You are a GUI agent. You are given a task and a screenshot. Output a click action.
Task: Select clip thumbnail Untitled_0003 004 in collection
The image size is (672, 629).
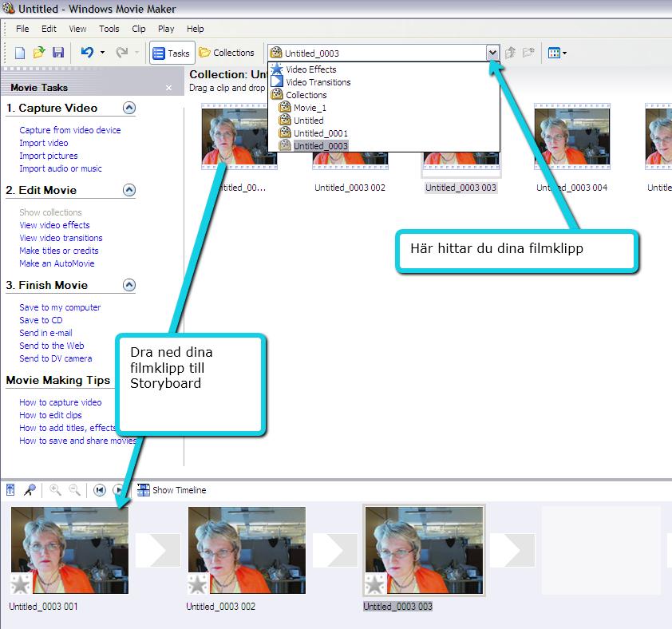pyautogui.click(x=572, y=136)
